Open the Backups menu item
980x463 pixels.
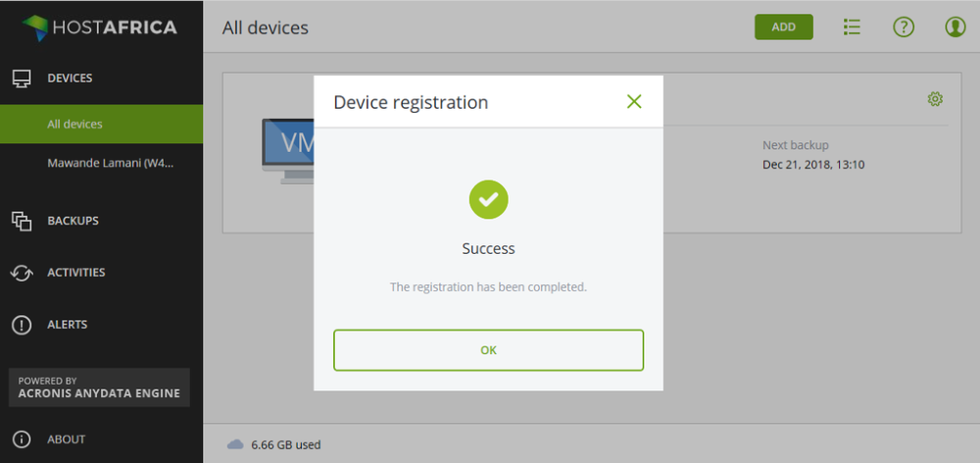[x=73, y=221]
